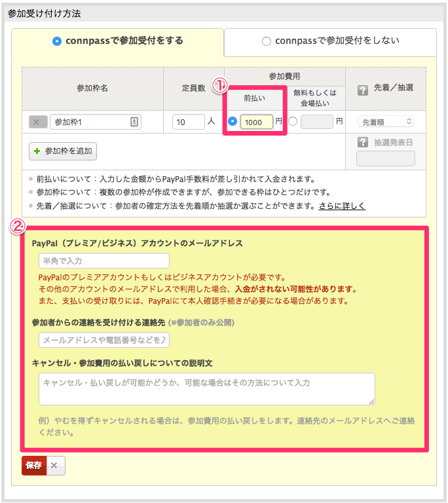This screenshot has height=503, width=448.
Task: Click the 参加枠を追加 button
Action: click(x=63, y=151)
